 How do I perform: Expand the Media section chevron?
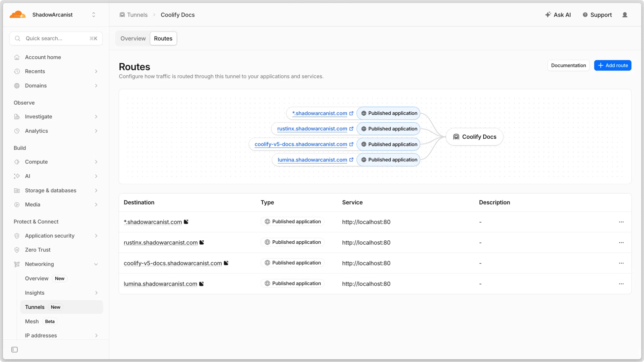tap(96, 205)
